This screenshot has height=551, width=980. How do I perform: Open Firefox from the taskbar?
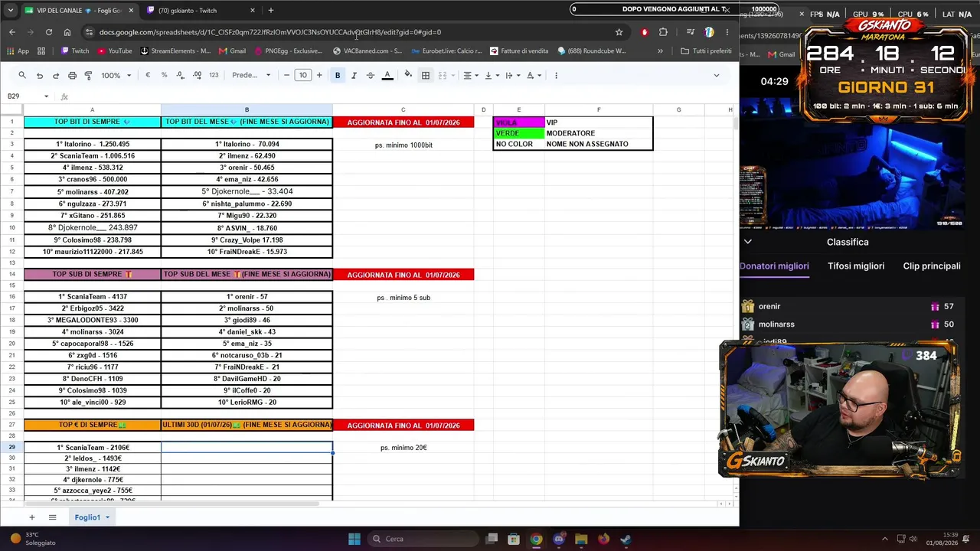click(x=603, y=539)
